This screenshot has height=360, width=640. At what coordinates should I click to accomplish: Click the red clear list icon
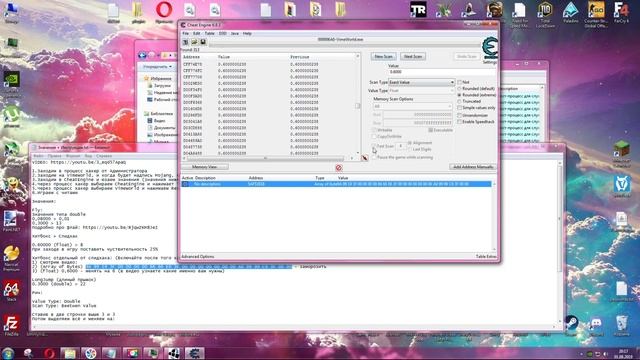coord(338,168)
